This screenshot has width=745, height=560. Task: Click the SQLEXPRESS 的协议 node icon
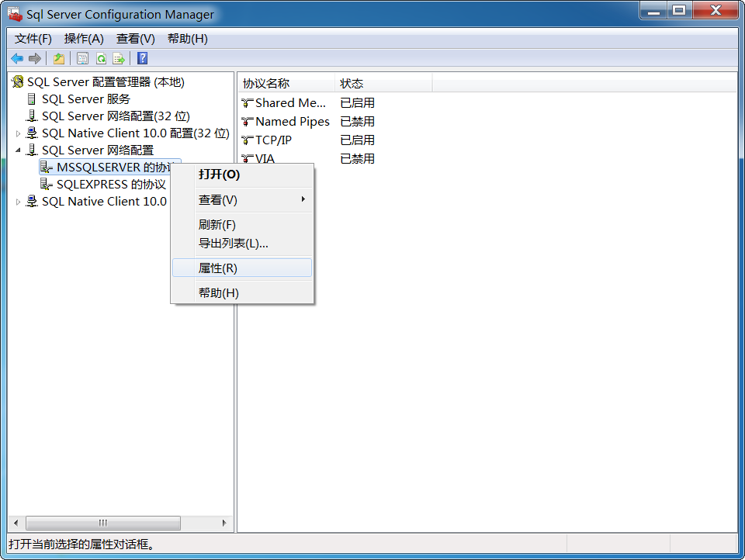46,185
